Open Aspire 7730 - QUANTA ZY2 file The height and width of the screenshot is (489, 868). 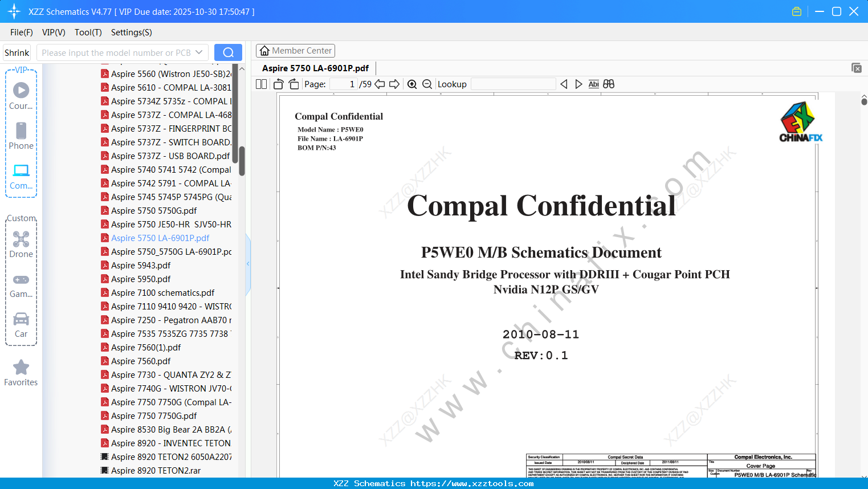coord(166,374)
